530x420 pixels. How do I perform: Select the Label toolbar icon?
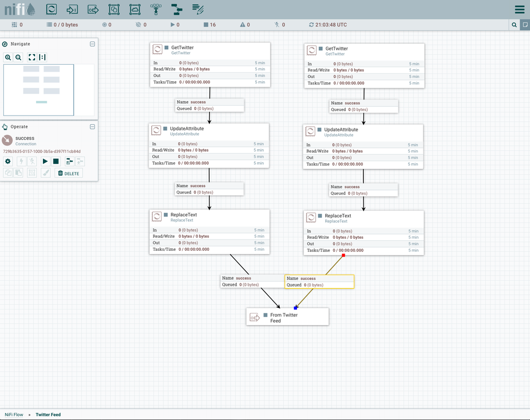pos(198,9)
